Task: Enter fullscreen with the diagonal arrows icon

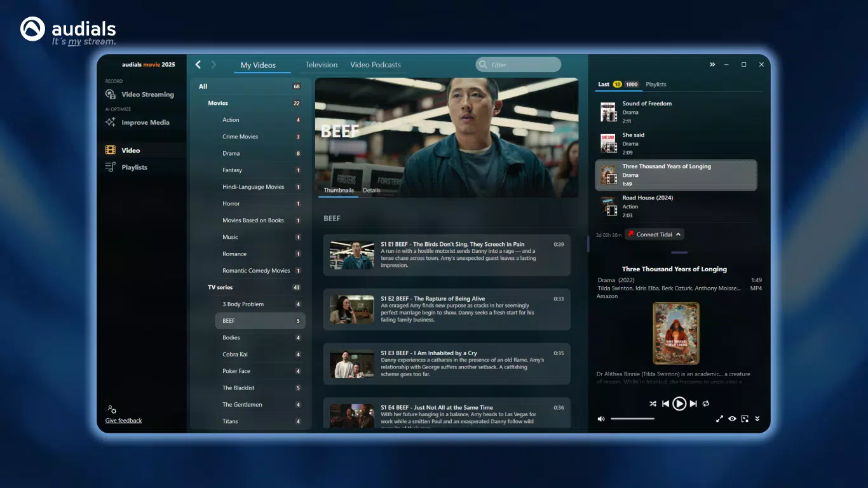Action: [x=720, y=419]
